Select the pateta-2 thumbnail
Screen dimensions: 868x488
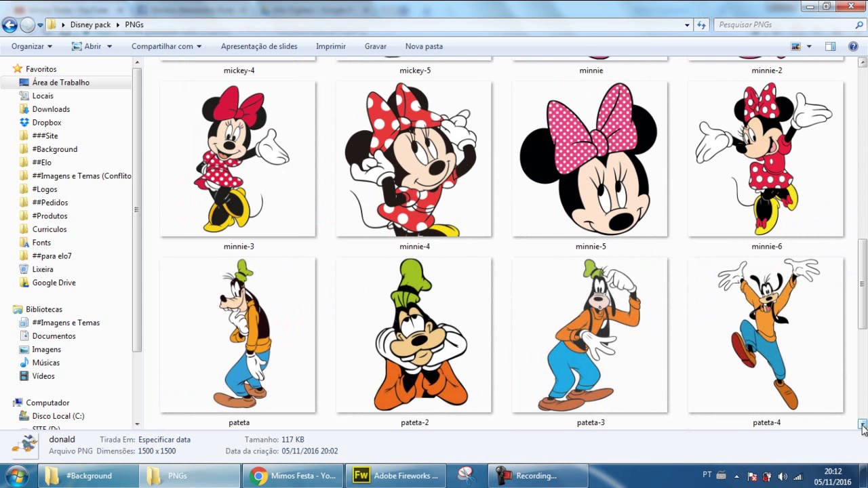click(414, 335)
